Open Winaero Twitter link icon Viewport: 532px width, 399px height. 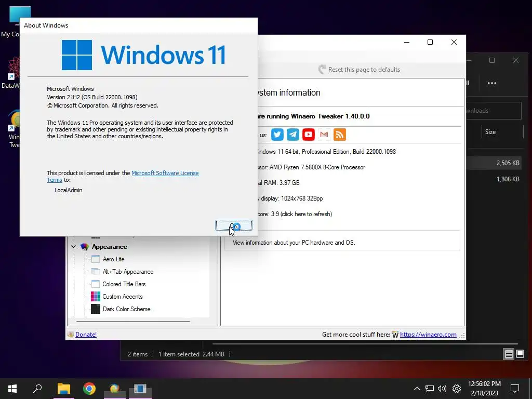(x=277, y=135)
